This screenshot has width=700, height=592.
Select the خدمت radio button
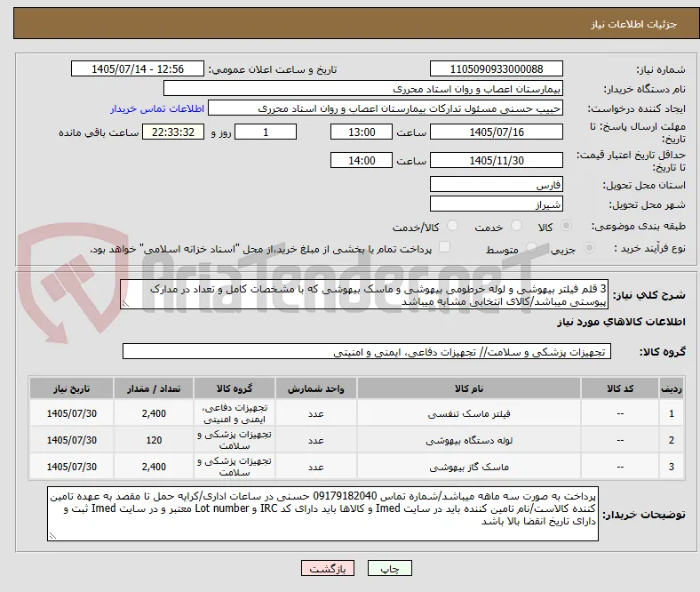click(516, 226)
